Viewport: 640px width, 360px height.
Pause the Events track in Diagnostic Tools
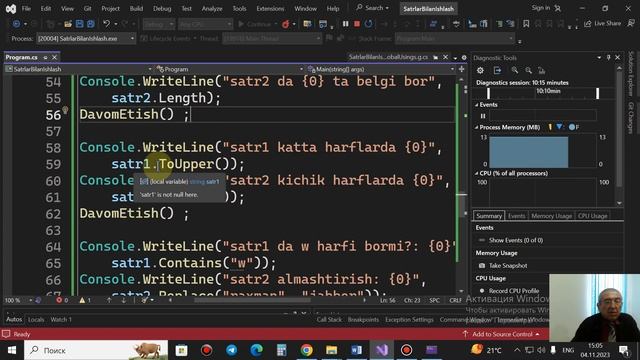click(483, 116)
